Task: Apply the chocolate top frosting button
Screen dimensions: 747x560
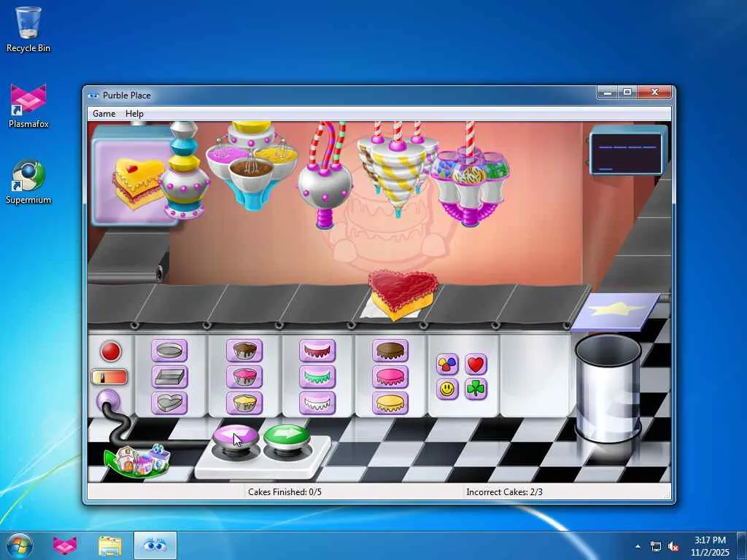Action: point(390,351)
